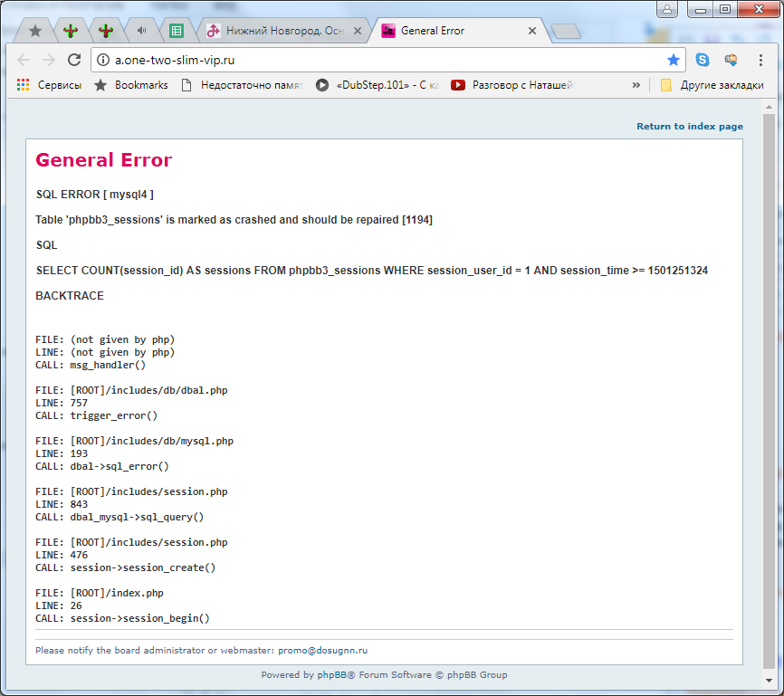The height and width of the screenshot is (696, 784).
Task: Expand hidden bookmarks overflow chevron
Action: (x=636, y=85)
